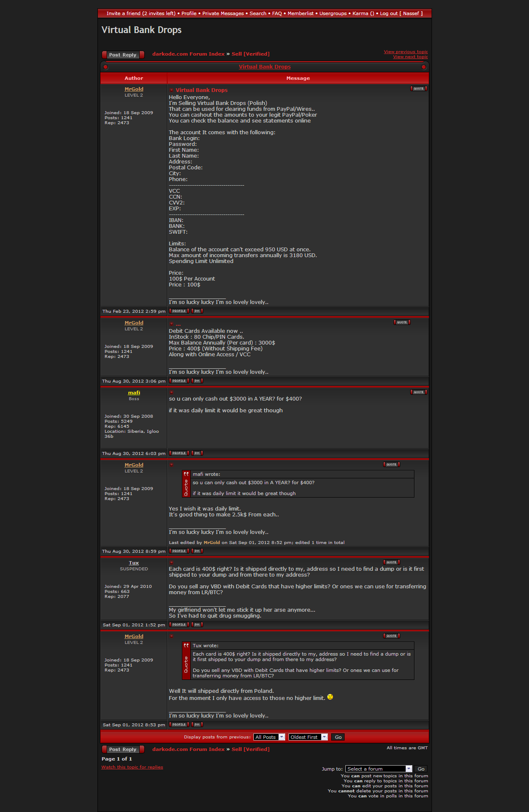
Task: Expand the 'All Posts' dropdown
Action: click(269, 737)
